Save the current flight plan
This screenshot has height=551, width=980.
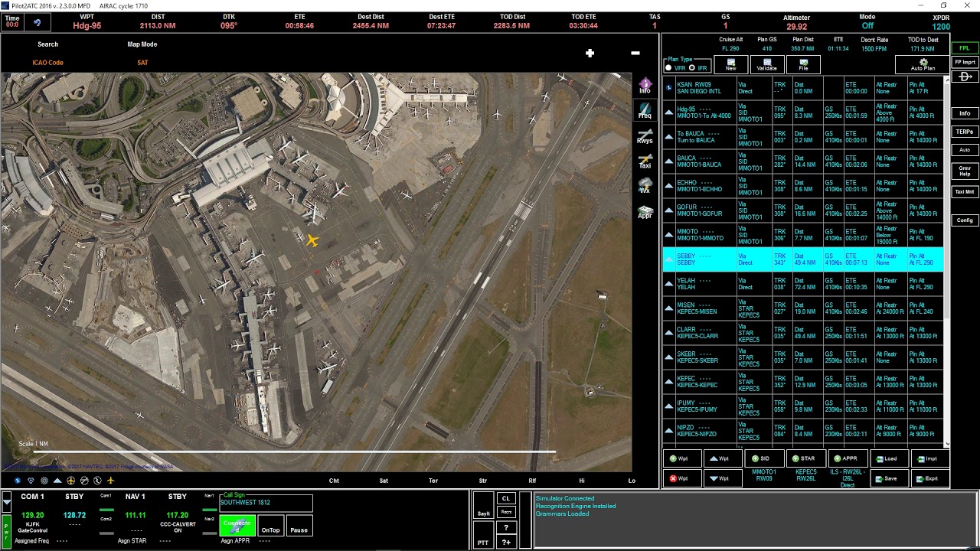(890, 478)
